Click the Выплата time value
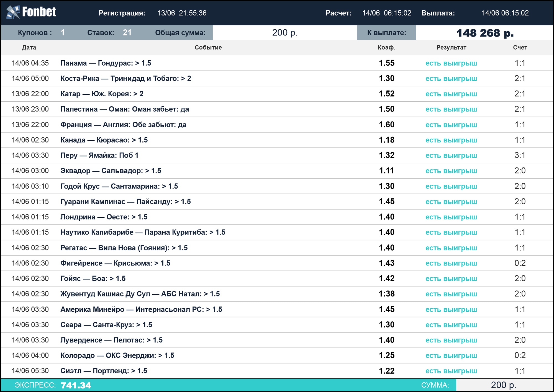 pyautogui.click(x=505, y=13)
